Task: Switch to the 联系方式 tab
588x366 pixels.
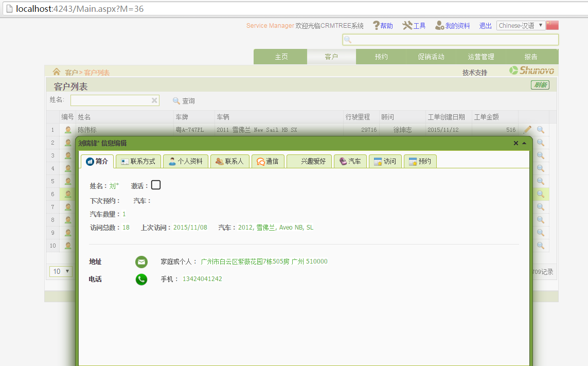Action: 138,162
